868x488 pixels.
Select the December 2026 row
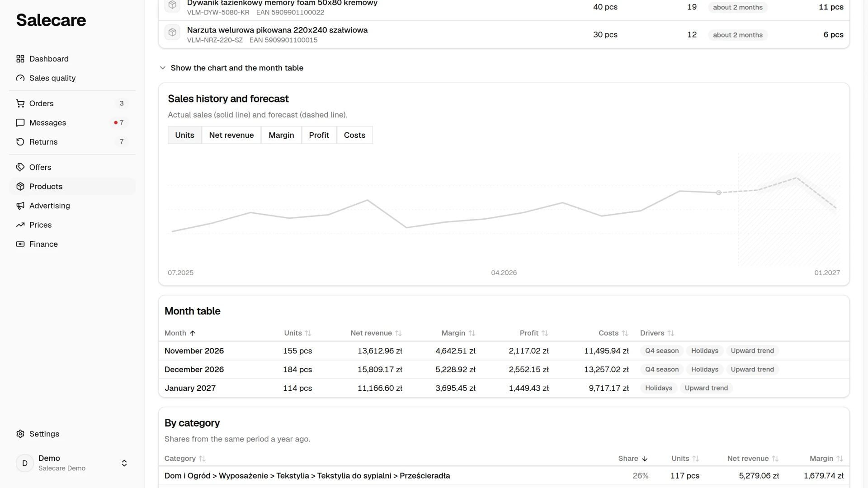point(504,370)
